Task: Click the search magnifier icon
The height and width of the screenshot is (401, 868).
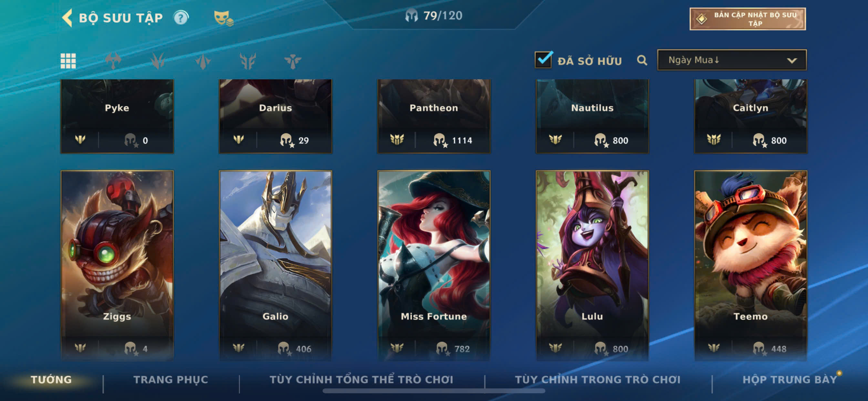Action: pyautogui.click(x=642, y=60)
